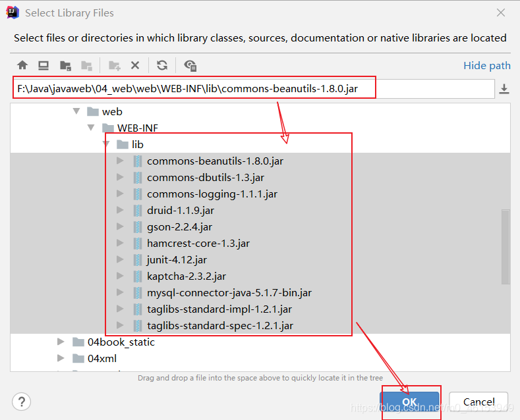Expand commons-beanutils-1.8.0.jar arrow

120,161
